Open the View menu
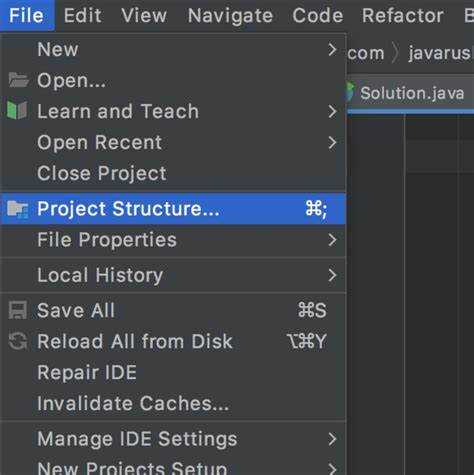 (x=144, y=15)
